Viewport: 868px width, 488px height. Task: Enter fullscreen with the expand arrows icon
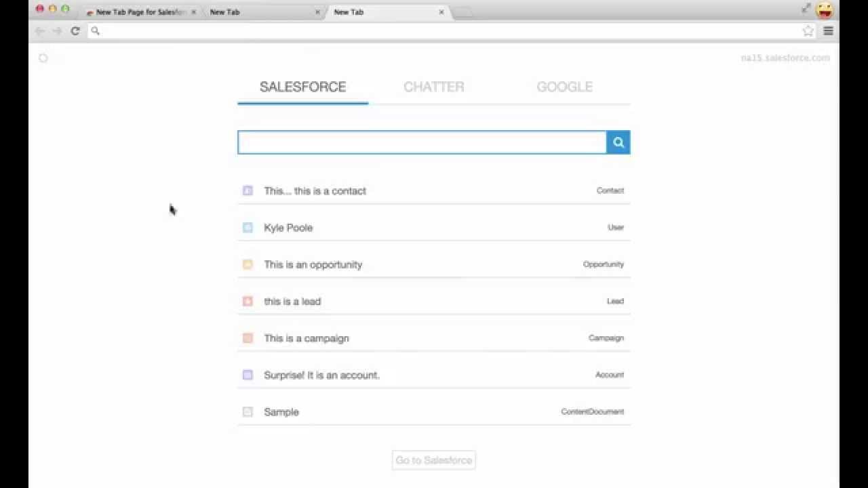pyautogui.click(x=806, y=8)
